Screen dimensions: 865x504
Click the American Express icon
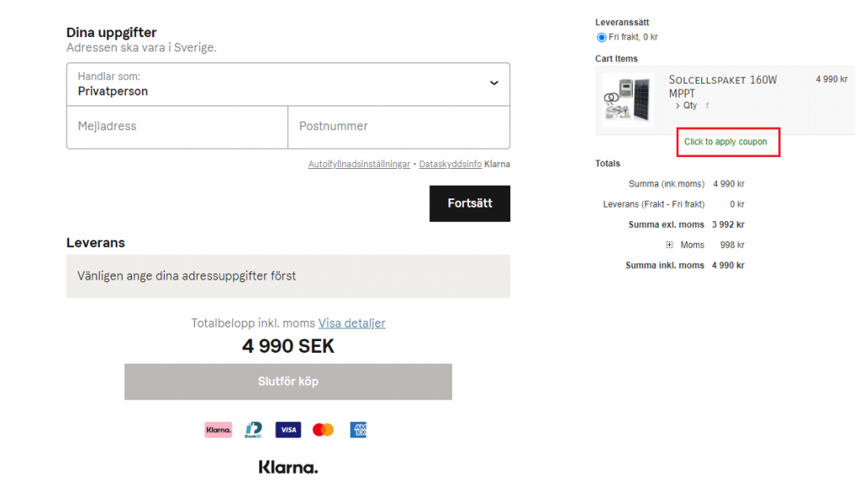[x=358, y=430]
